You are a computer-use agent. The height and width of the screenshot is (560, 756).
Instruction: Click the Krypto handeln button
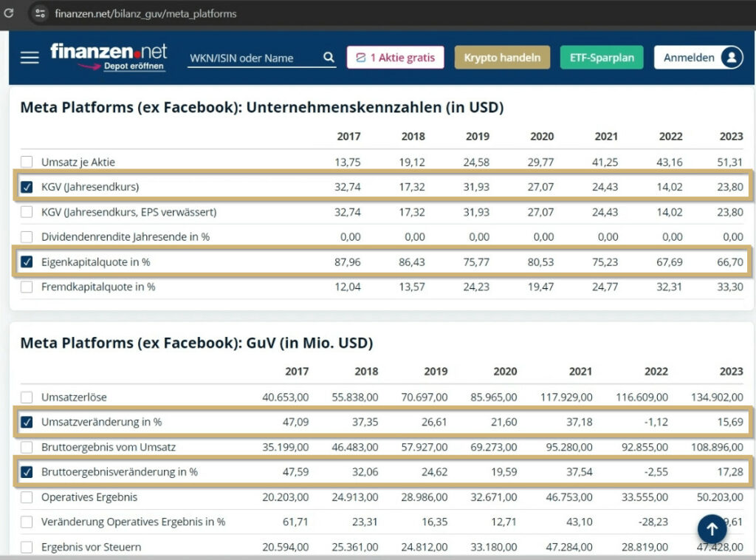502,58
